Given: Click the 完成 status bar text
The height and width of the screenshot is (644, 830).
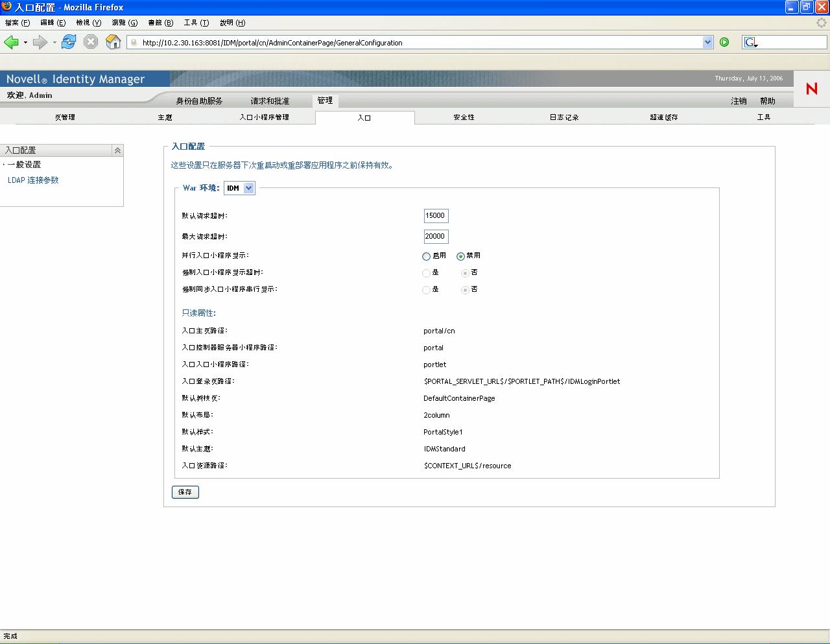Looking at the screenshot, I should pyautogui.click(x=10, y=636).
